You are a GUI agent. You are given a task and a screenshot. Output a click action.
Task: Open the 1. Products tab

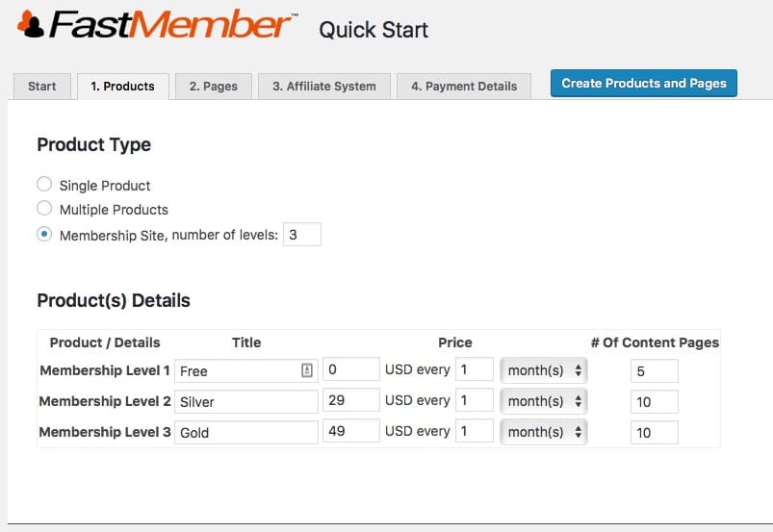coord(123,87)
